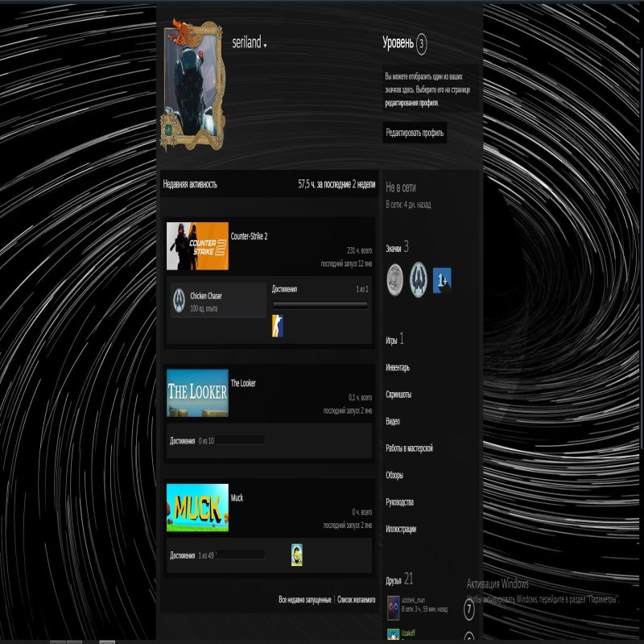Expand the seriland username dropdown arrow
This screenshot has height=644, width=644.
pyautogui.click(x=265, y=46)
